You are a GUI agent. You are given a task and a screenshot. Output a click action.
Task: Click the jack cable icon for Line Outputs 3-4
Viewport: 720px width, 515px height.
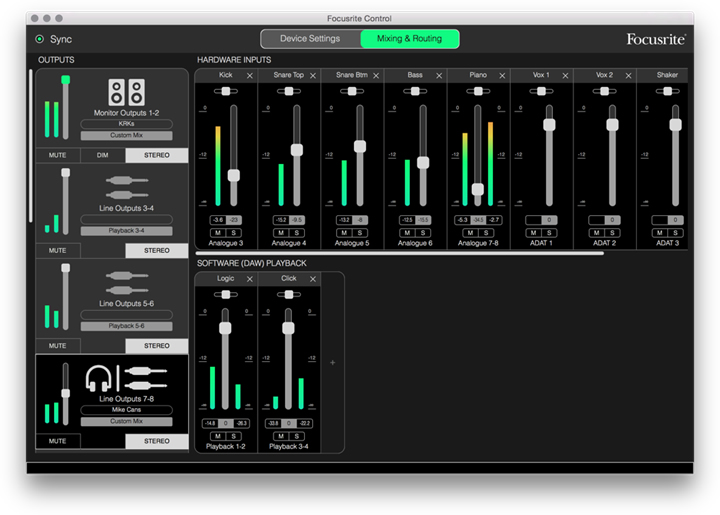pos(126,186)
